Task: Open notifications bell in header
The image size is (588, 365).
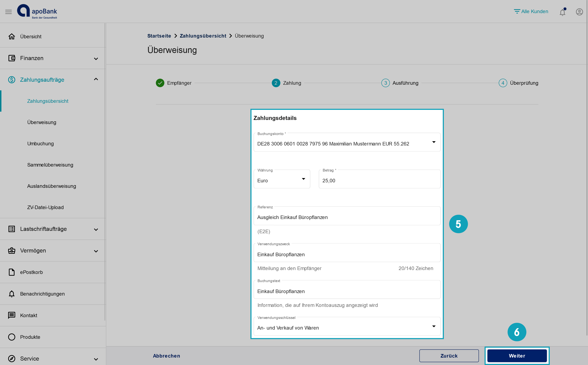Action: pyautogui.click(x=562, y=12)
